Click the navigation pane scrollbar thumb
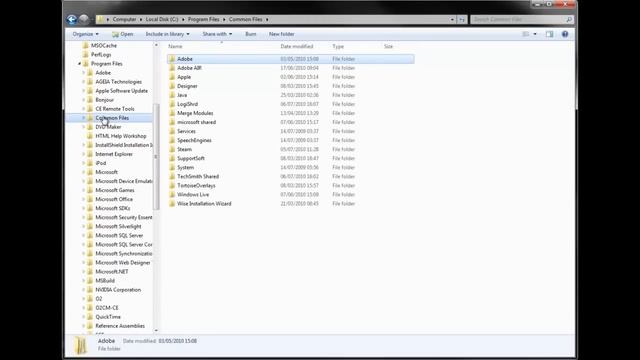 (x=156, y=157)
